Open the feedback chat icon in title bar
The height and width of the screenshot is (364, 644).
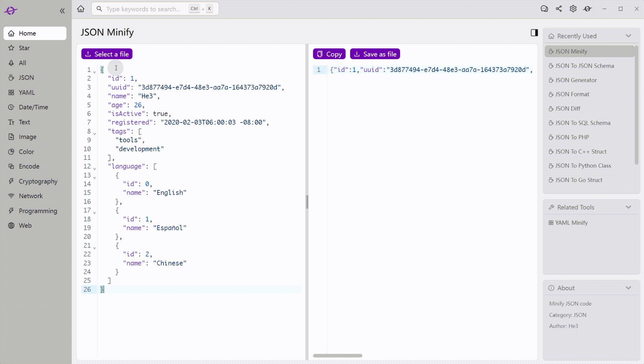point(544,9)
